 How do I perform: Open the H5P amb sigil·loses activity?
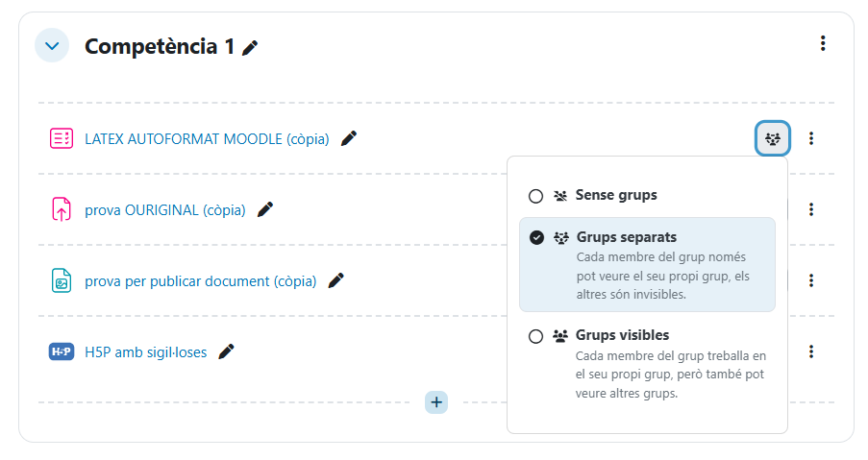145,352
